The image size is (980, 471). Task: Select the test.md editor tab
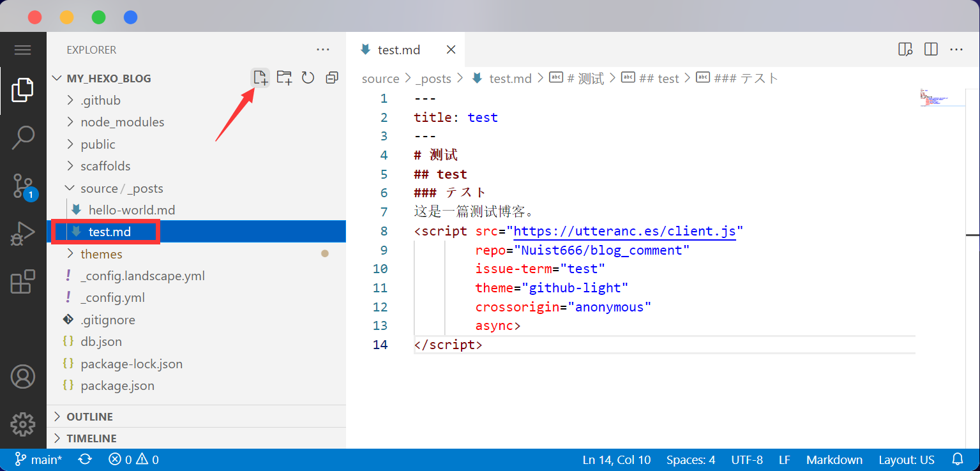point(398,50)
